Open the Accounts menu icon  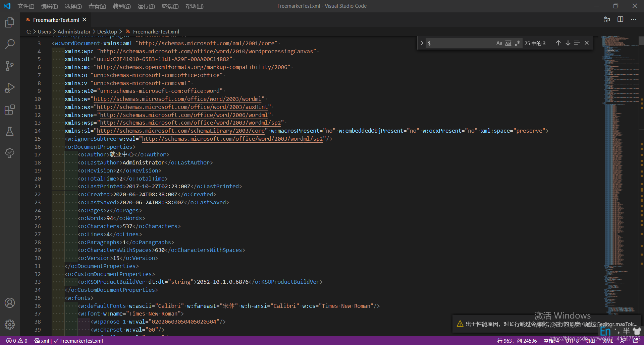pyautogui.click(x=10, y=303)
